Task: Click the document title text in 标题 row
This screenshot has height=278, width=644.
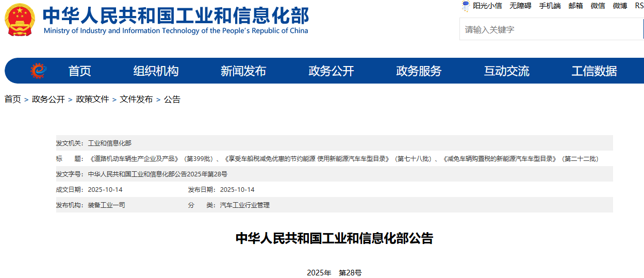Action: point(343,158)
